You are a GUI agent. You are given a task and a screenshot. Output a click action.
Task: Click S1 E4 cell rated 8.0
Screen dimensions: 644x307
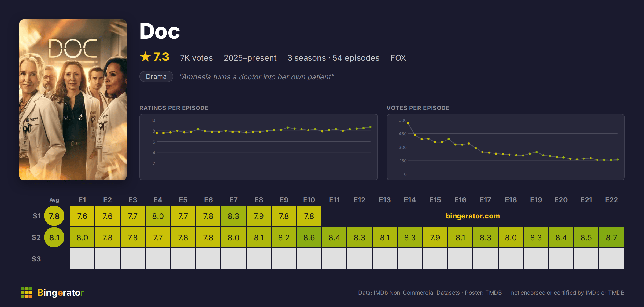click(158, 216)
